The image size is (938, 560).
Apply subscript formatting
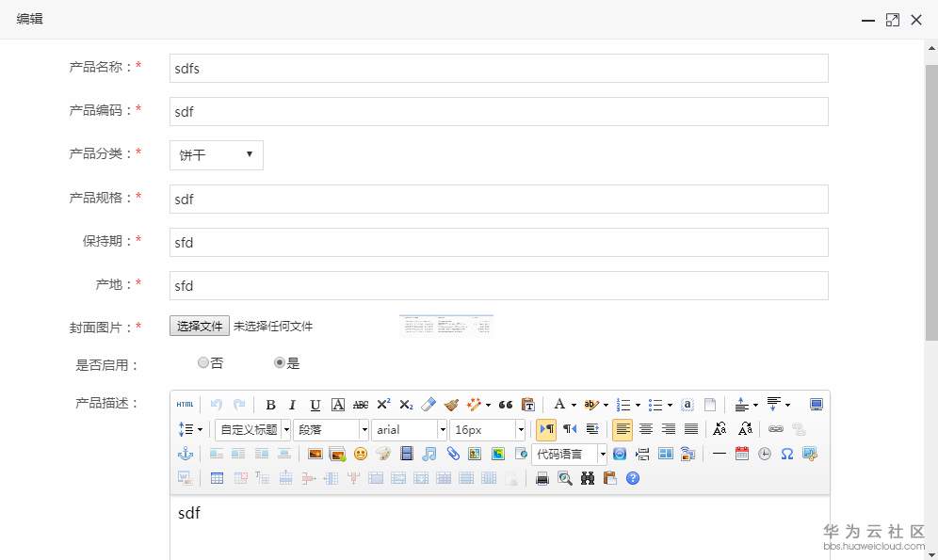(406, 405)
